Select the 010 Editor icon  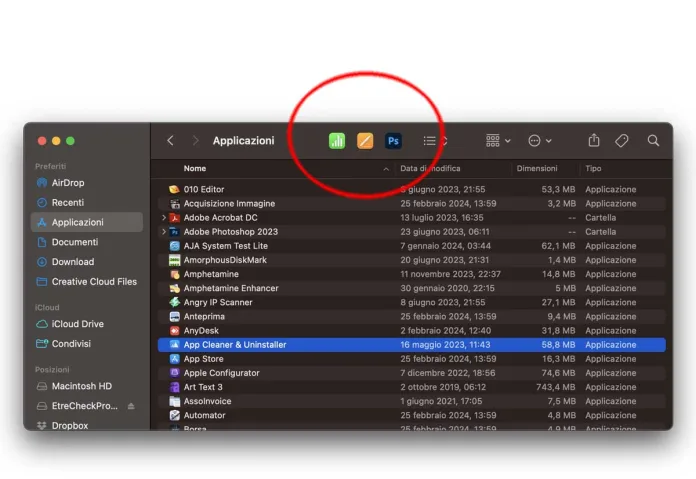click(x=174, y=189)
